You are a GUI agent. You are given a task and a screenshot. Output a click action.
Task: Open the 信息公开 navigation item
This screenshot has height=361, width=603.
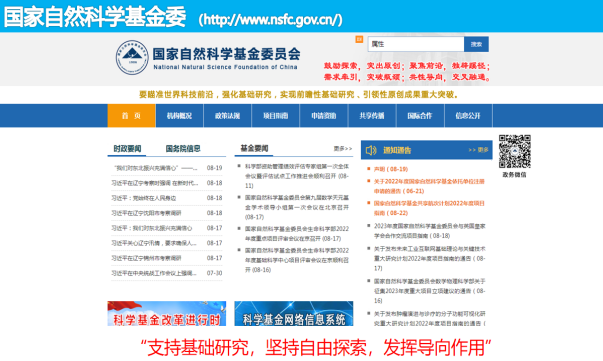(468, 116)
